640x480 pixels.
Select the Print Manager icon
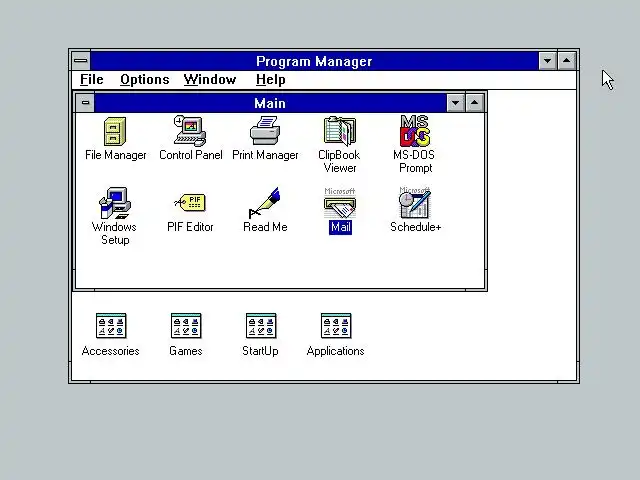[x=265, y=131]
